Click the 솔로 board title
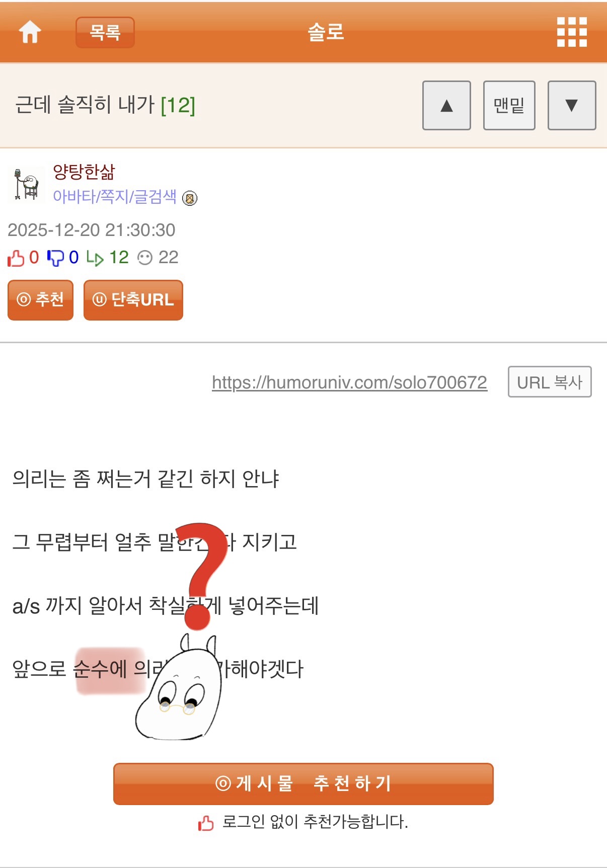Image resolution: width=607 pixels, height=868 pixels. [326, 32]
